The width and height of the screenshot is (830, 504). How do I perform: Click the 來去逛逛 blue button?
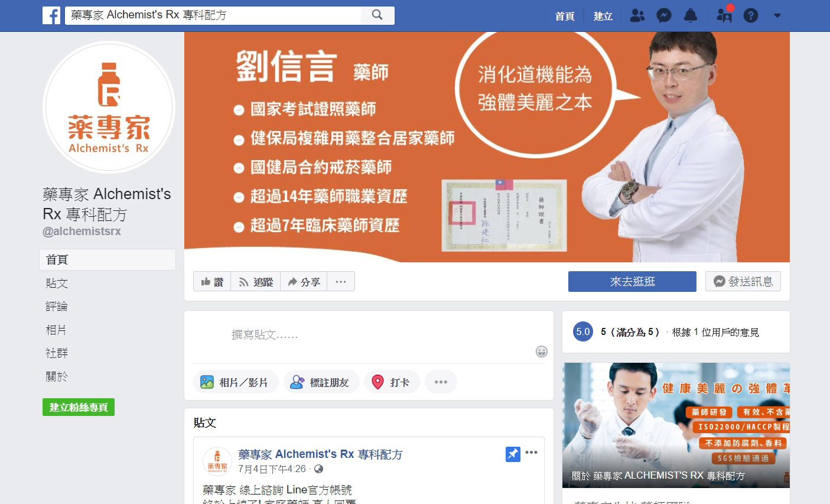pyautogui.click(x=632, y=282)
